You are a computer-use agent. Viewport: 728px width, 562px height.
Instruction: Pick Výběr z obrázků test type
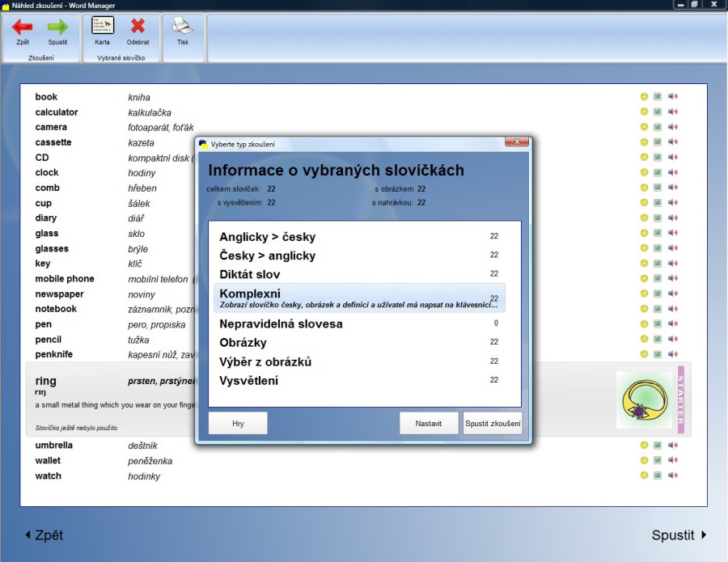click(265, 361)
